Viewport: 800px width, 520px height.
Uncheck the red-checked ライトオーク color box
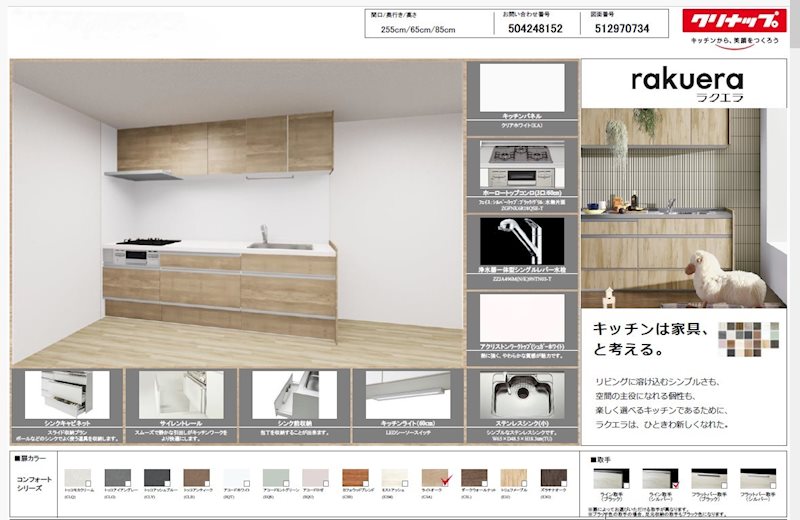446,480
